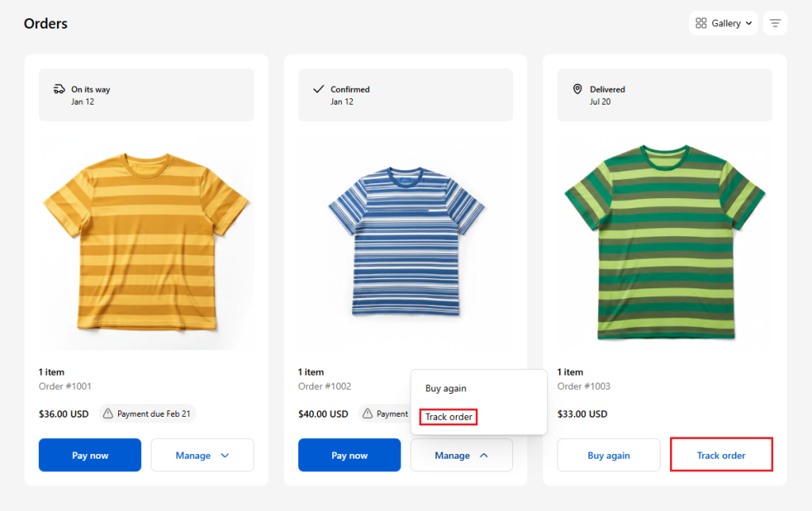The width and height of the screenshot is (812, 511).
Task: Click Track order for Order #1003
Action: tap(721, 454)
